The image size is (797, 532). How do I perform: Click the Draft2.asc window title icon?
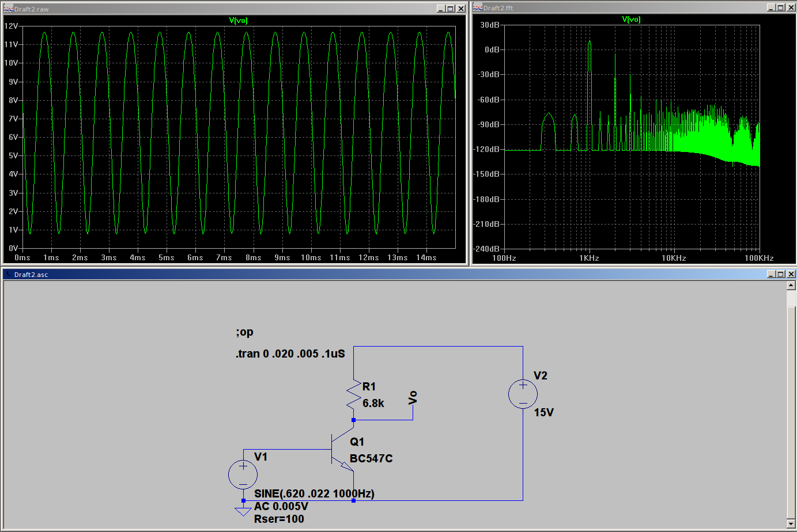(8, 275)
